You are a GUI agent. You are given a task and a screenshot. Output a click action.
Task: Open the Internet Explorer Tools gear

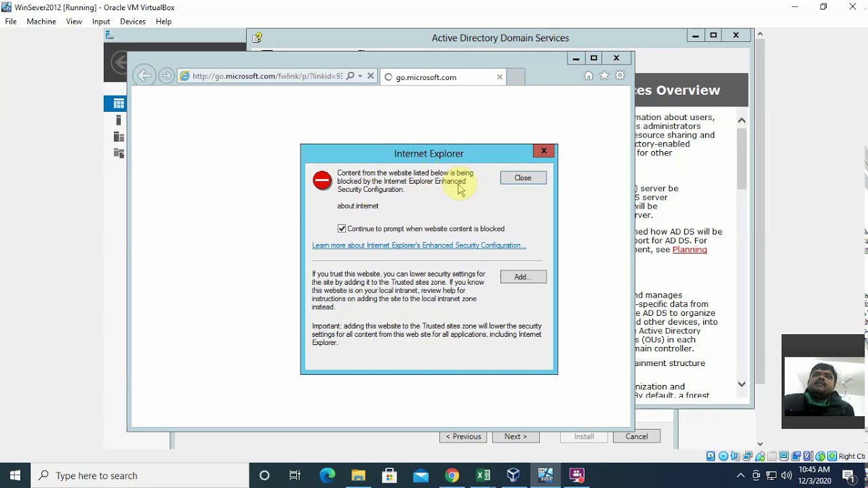(x=620, y=76)
